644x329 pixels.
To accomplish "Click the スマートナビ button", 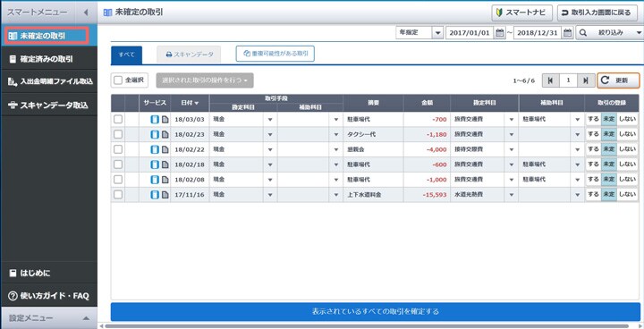I will [x=522, y=13].
